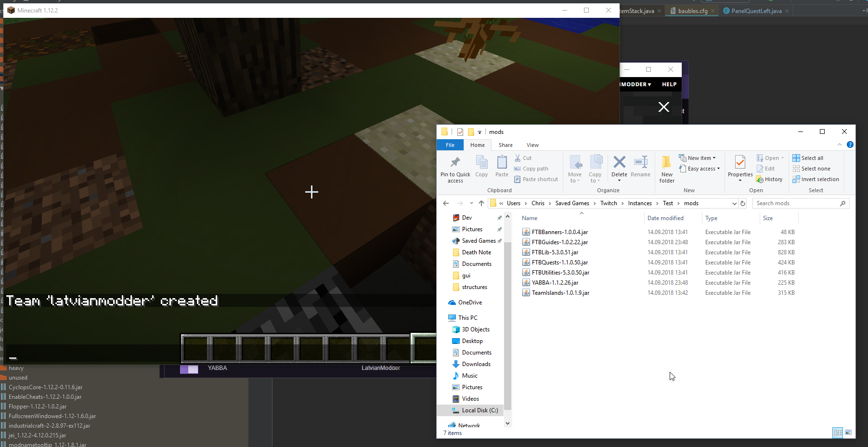868x447 pixels.
Task: Click the Paste icon in Clipboard group
Action: click(x=502, y=163)
